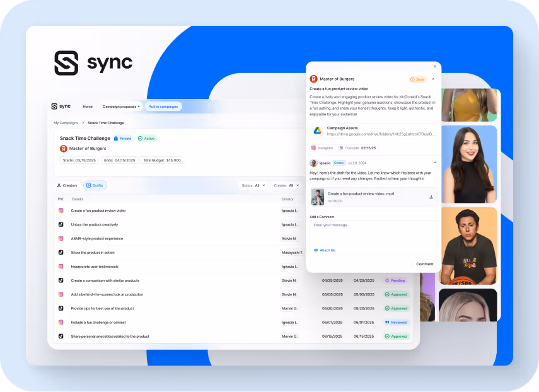Click the video thumbnail of the attached mp4
Screen dimensions: 539x392
[x=317, y=197]
